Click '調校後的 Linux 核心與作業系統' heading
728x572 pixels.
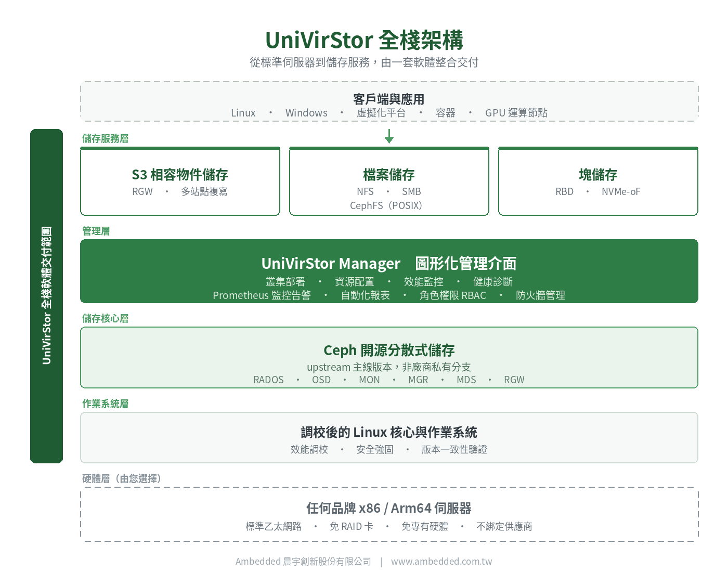389,432
